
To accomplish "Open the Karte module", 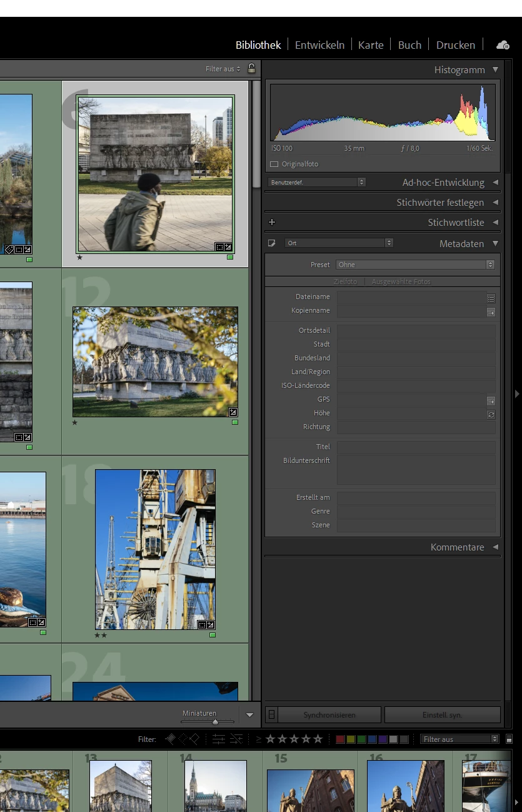I will [x=371, y=45].
